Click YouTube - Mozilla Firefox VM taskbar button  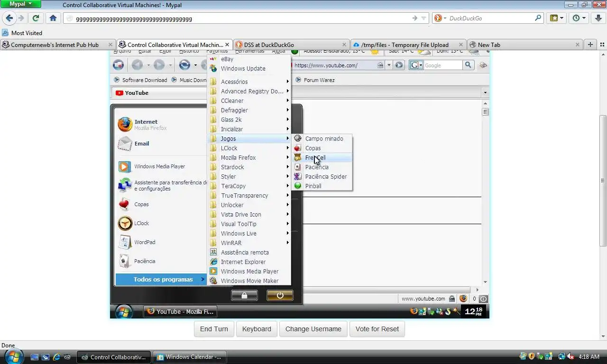180,311
